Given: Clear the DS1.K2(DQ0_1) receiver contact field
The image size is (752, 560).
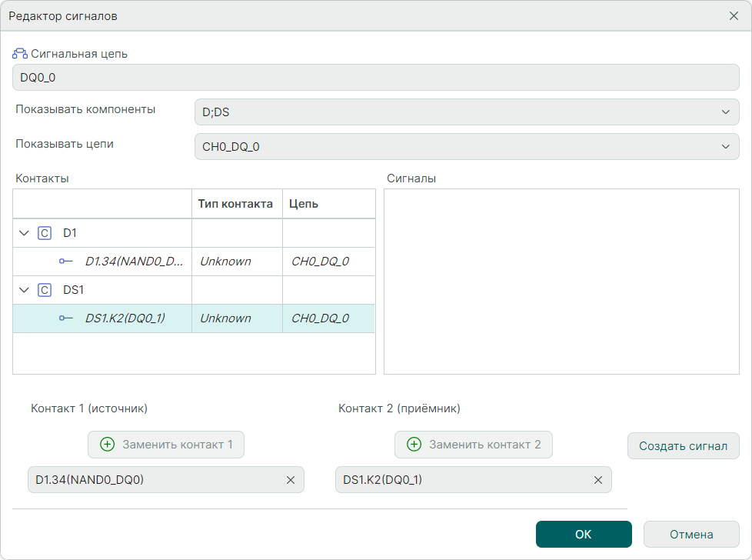Looking at the screenshot, I should (x=597, y=480).
